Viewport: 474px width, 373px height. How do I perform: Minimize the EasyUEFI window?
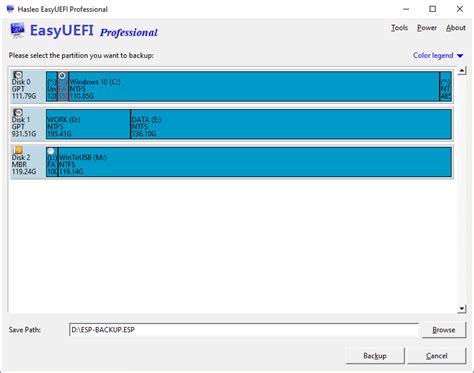[406, 9]
